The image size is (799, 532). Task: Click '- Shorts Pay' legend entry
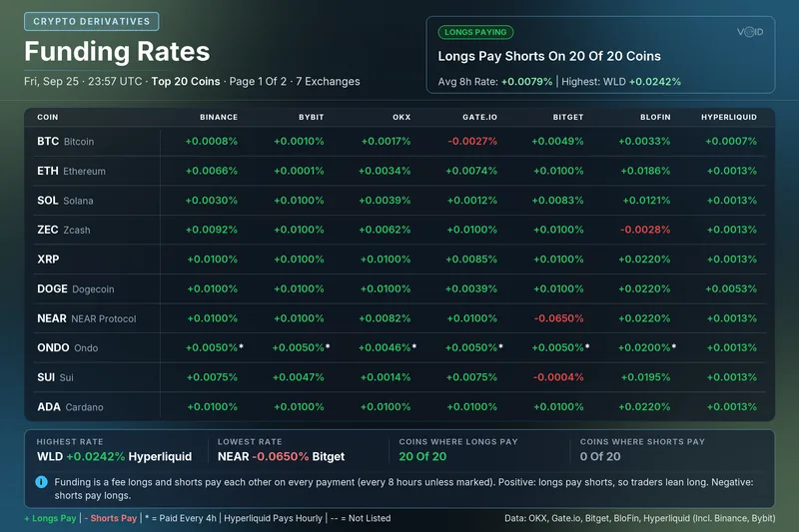111,518
